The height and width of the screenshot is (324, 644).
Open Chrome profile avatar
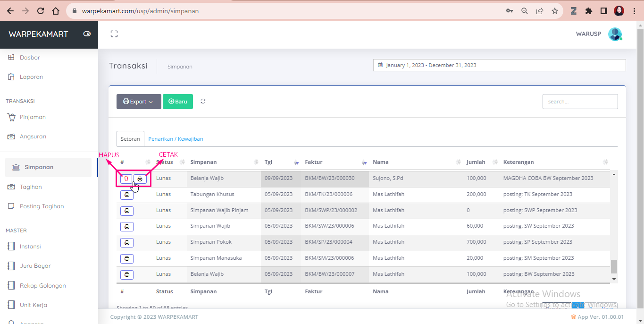click(619, 11)
